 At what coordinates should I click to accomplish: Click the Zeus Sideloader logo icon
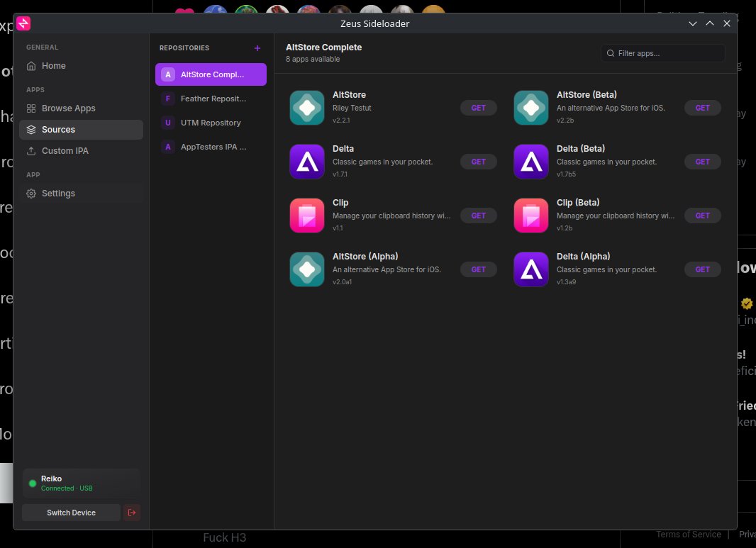click(23, 23)
